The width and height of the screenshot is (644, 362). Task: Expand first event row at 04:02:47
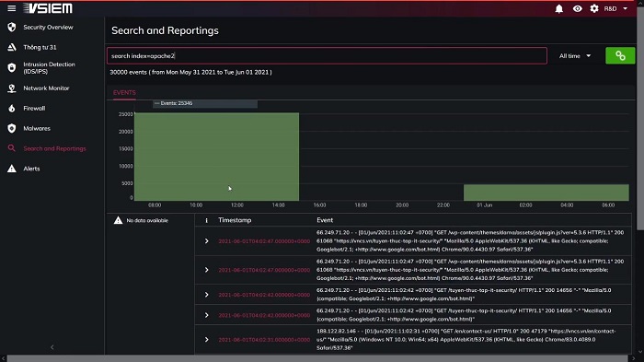(207, 241)
